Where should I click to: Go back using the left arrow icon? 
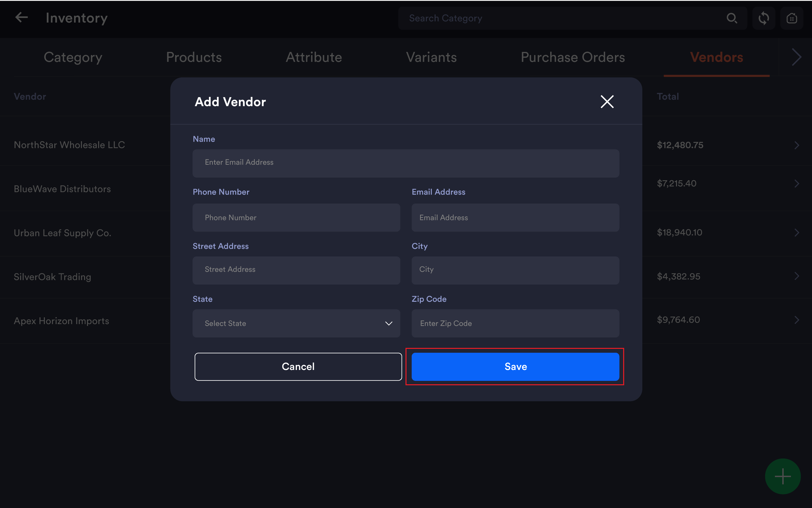(22, 17)
